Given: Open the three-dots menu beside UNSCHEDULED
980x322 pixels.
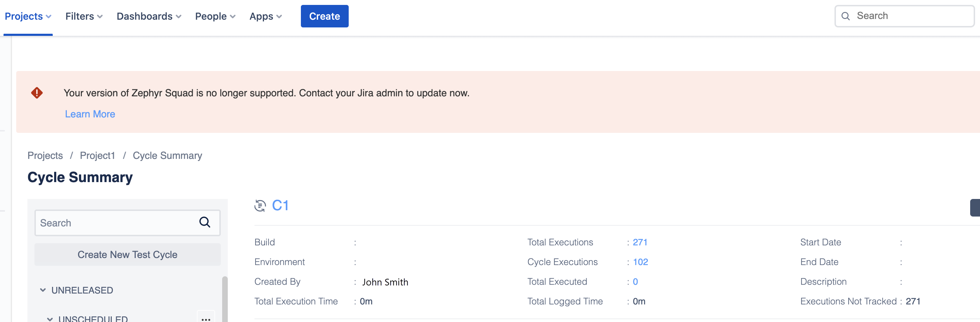Looking at the screenshot, I should coord(206,318).
